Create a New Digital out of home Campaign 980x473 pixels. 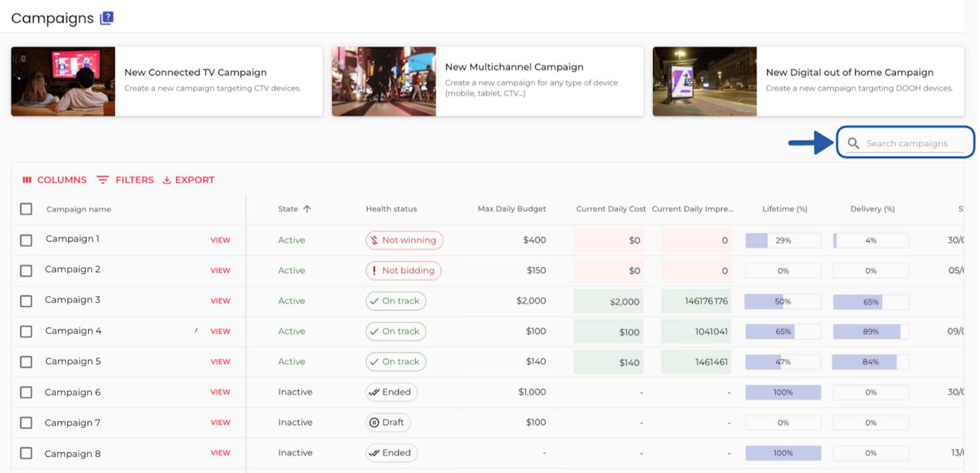(808, 81)
